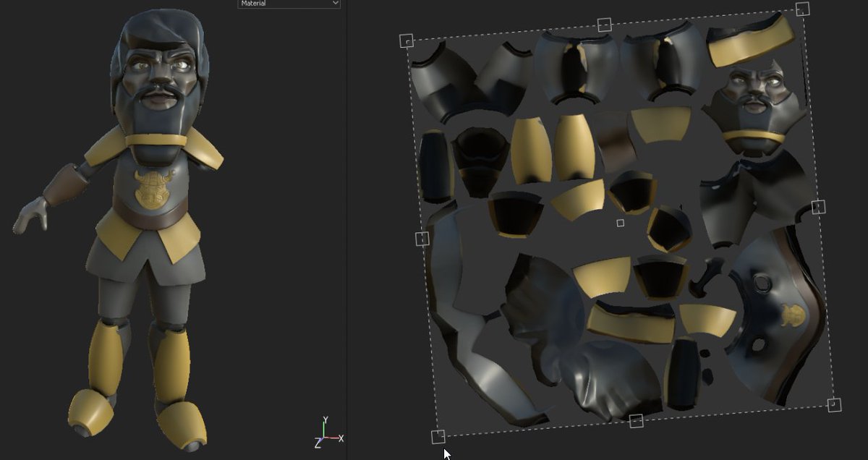
Task: Click the face UV island in the 2D view
Action: click(757, 109)
